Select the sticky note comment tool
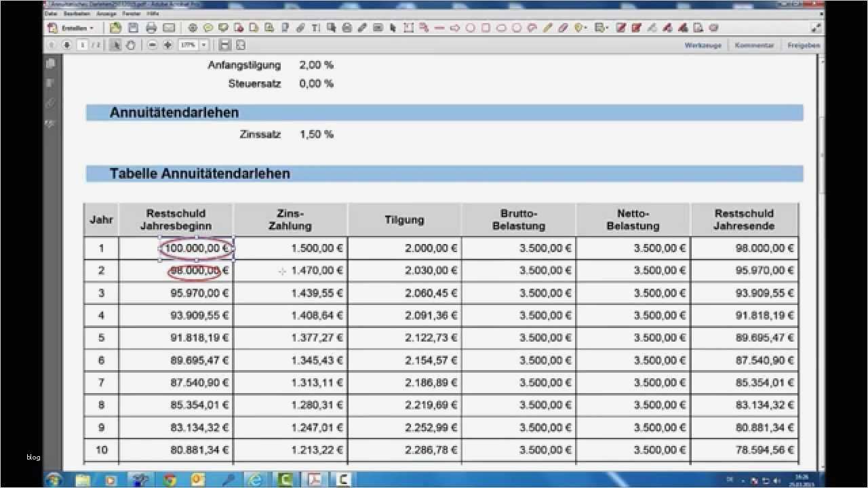This screenshot has width=868, height=488. point(207,28)
